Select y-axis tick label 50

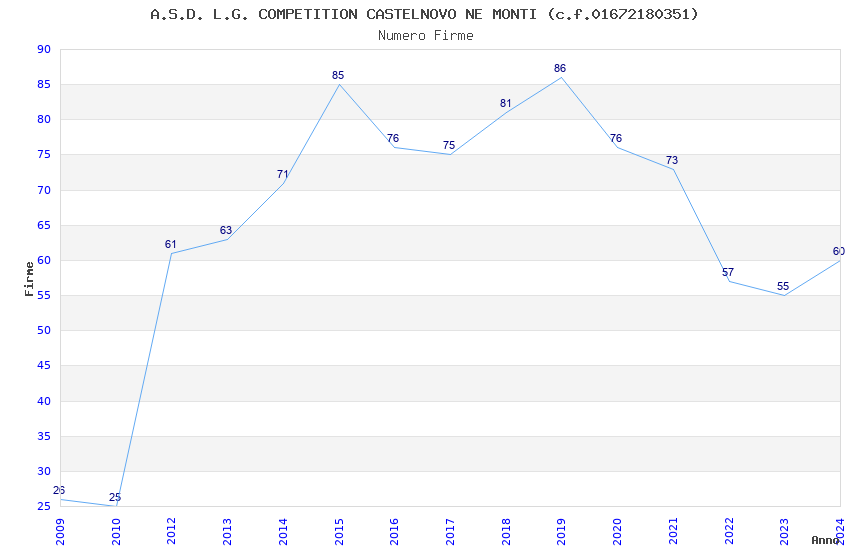pos(44,331)
